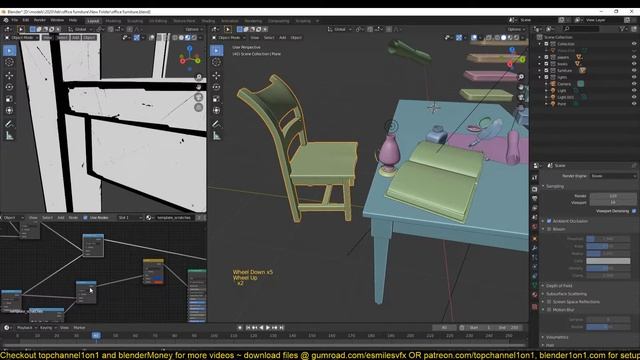The width and height of the screenshot is (640, 360).
Task: Switch to UV Editing workspace tab
Action: pyautogui.click(x=158, y=21)
